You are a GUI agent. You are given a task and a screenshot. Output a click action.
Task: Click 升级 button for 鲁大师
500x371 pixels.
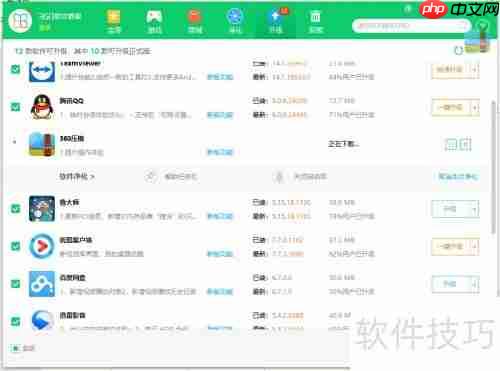pyautogui.click(x=450, y=209)
